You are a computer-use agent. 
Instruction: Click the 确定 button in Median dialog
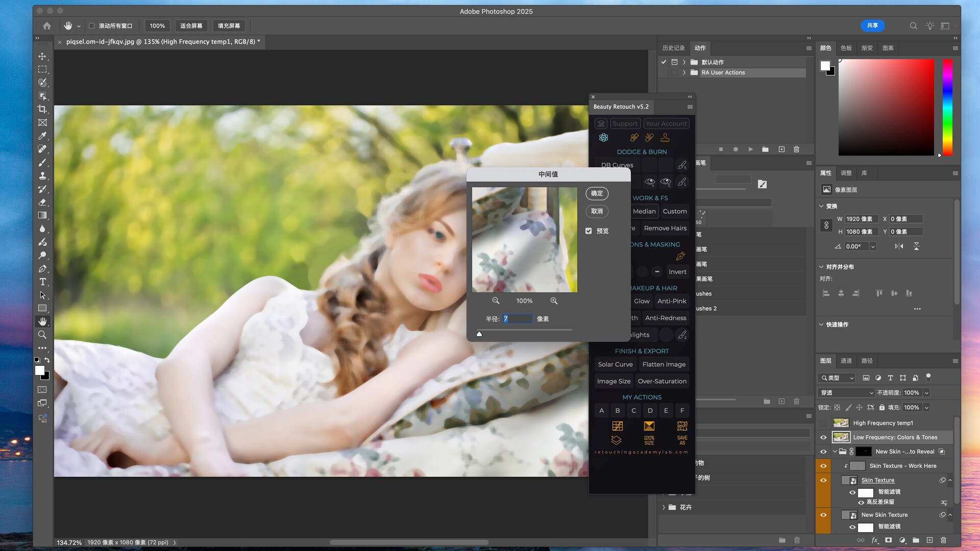tap(597, 193)
